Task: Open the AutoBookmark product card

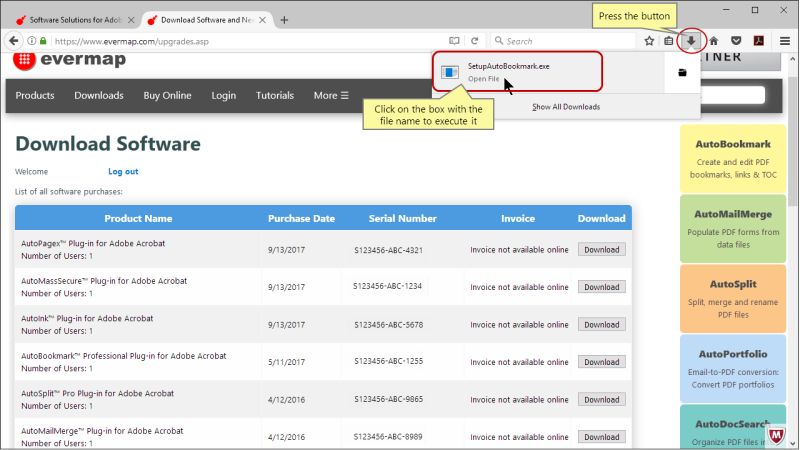Action: click(733, 159)
